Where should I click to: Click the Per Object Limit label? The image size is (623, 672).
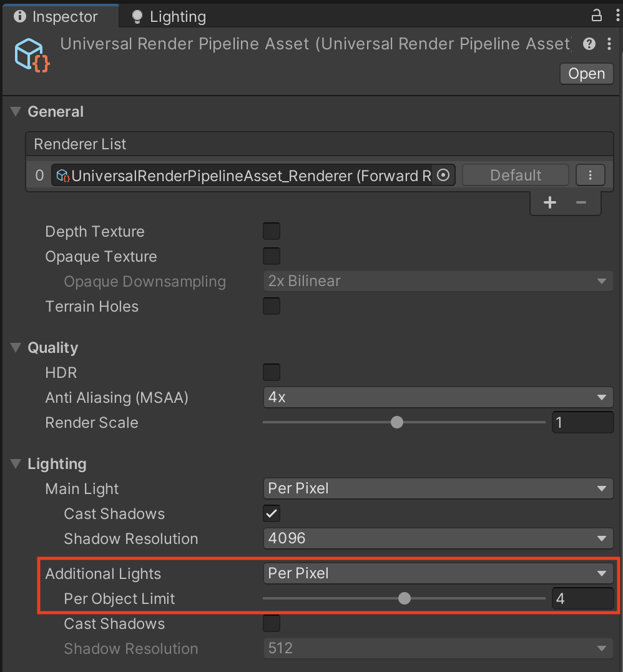coord(119,599)
